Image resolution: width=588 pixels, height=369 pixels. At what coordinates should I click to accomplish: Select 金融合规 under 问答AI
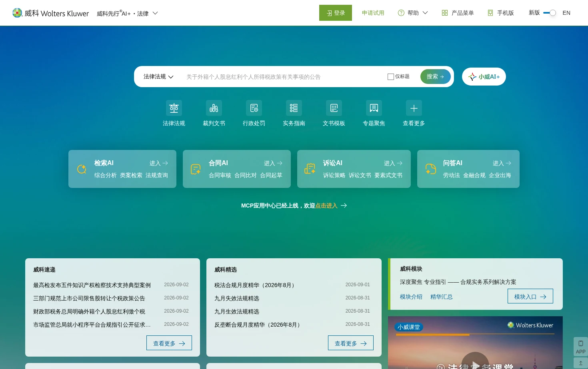[x=474, y=175]
